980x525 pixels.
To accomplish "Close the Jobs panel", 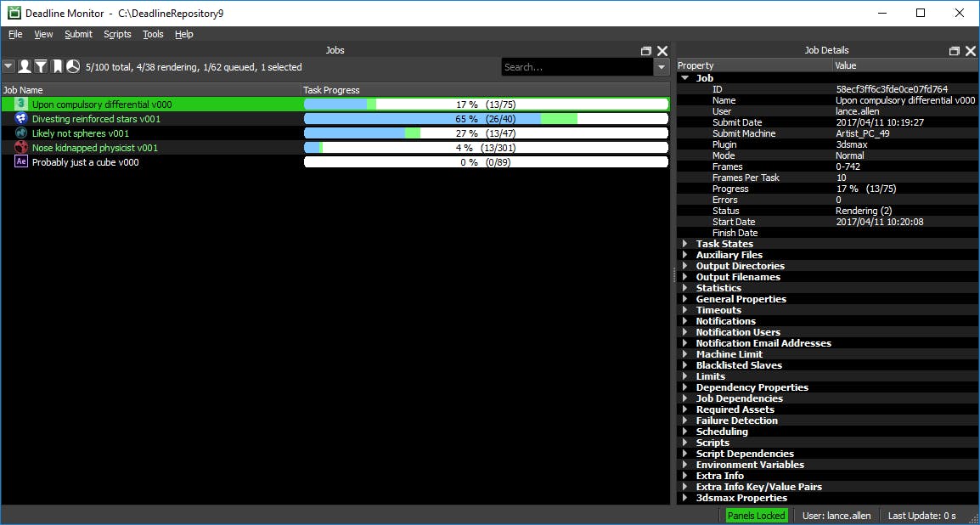I will pos(662,51).
